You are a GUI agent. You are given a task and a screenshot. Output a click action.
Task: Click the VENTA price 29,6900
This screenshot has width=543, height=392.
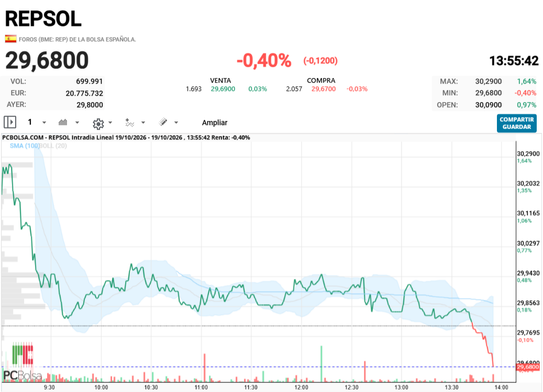coord(223,89)
